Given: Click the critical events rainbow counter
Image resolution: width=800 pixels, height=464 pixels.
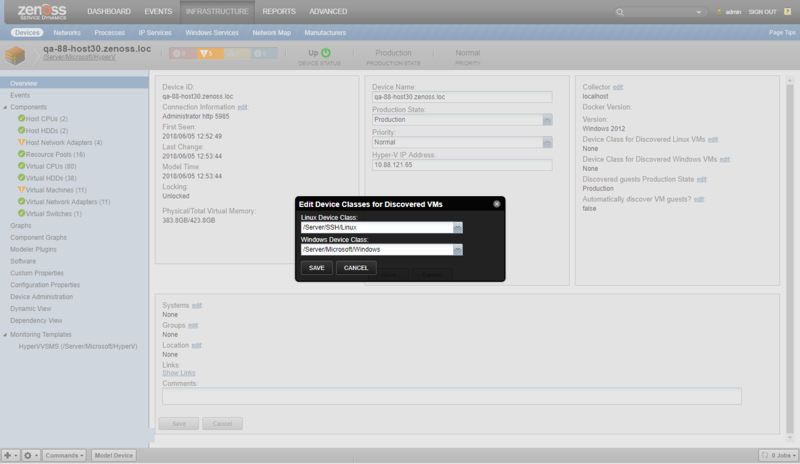Looking at the screenshot, I should coord(183,53).
